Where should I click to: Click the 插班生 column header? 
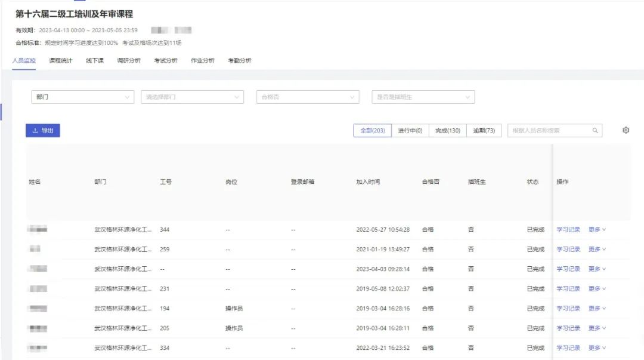477,182
